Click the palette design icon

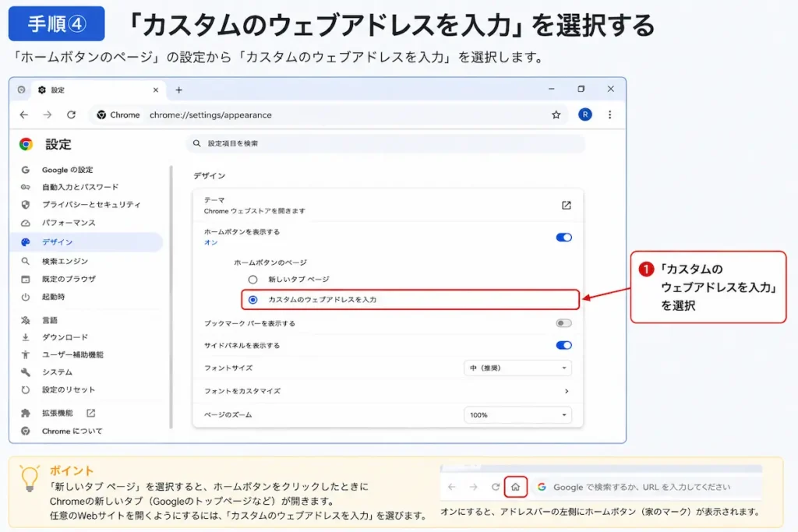26,242
